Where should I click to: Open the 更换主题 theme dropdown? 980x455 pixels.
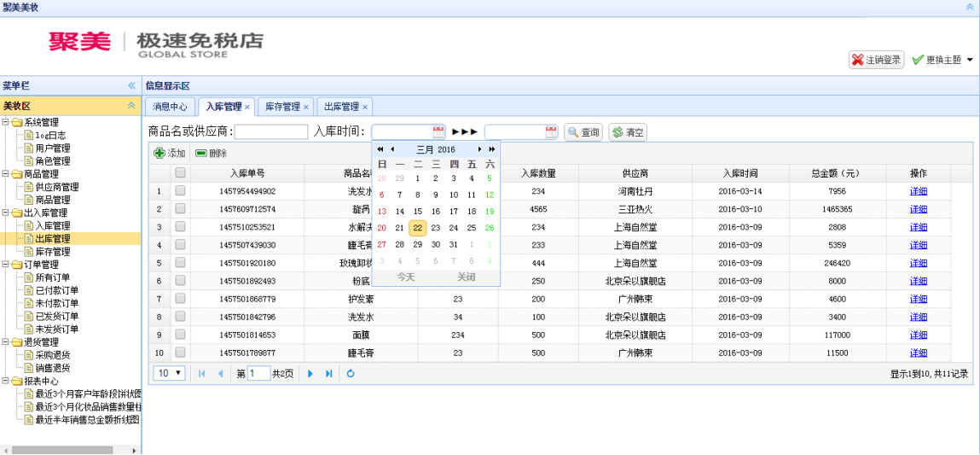tap(942, 60)
